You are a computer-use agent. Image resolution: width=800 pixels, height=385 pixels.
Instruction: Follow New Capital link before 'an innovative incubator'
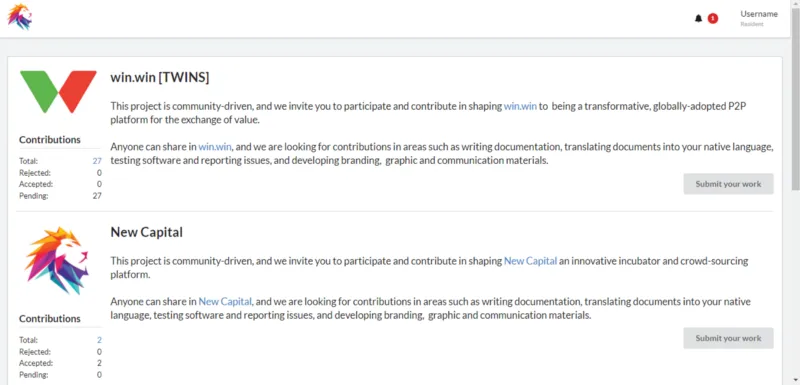click(530, 261)
